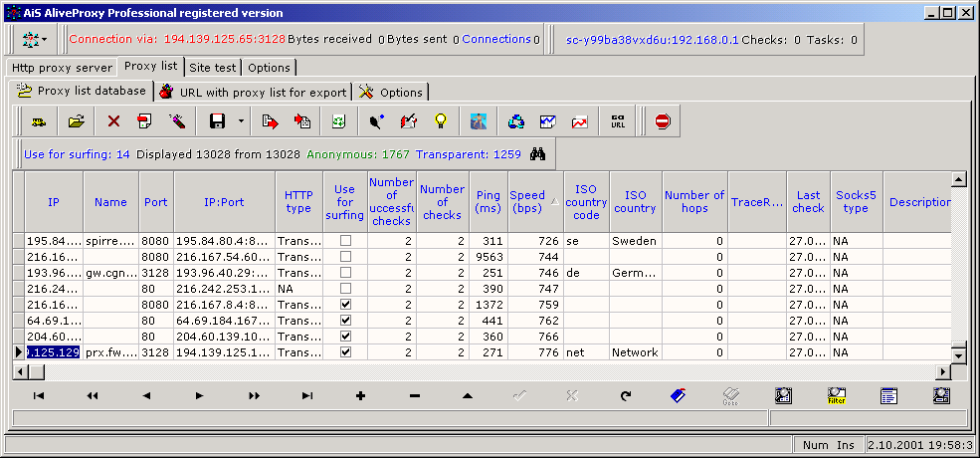Click the GO URL toolbar button
This screenshot has width=980, height=458.
[618, 121]
